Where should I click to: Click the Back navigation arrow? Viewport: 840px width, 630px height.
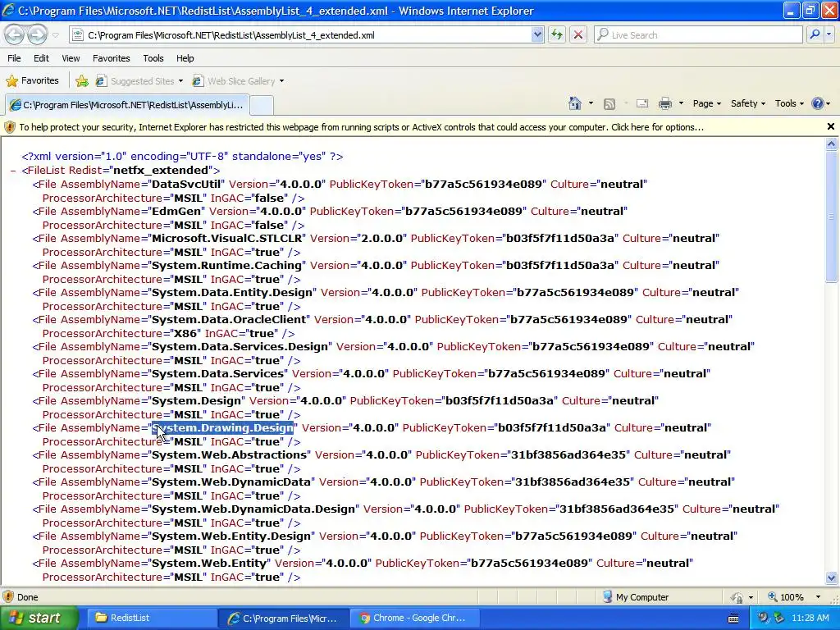click(x=15, y=34)
